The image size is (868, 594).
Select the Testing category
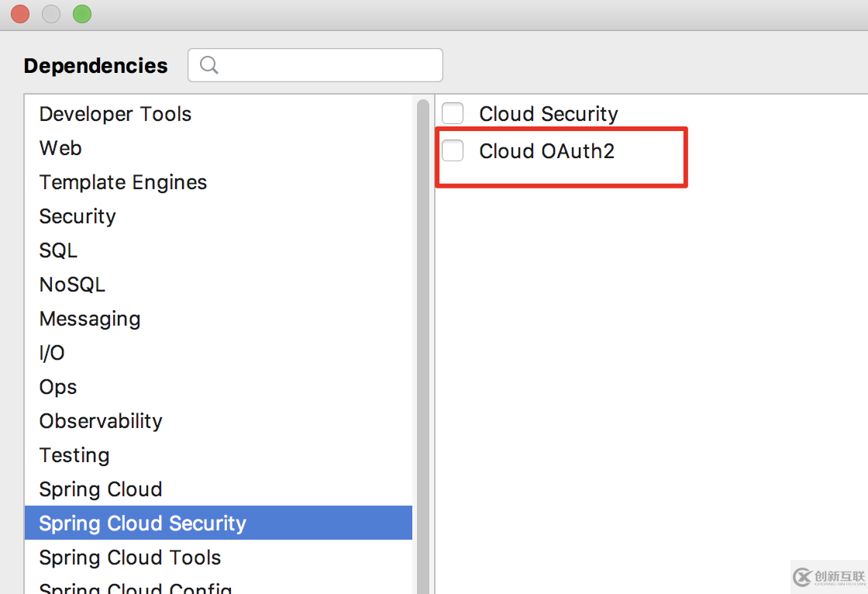tap(74, 455)
